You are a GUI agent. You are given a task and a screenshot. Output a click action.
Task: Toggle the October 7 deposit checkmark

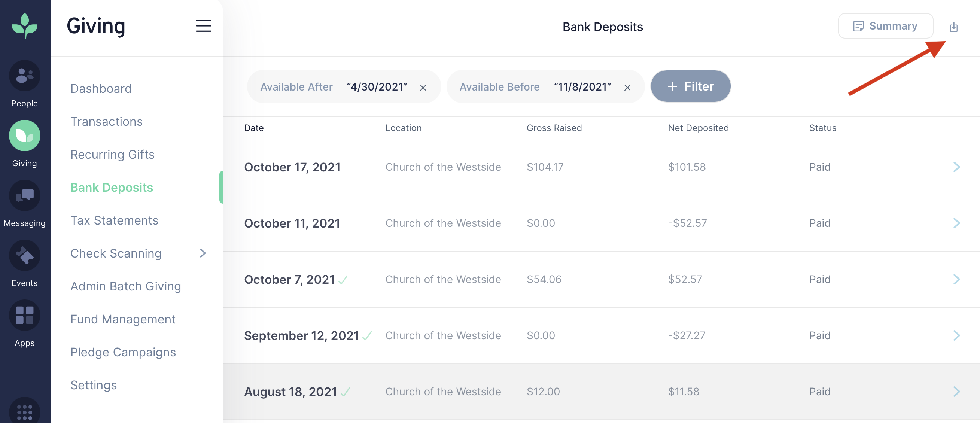(344, 280)
